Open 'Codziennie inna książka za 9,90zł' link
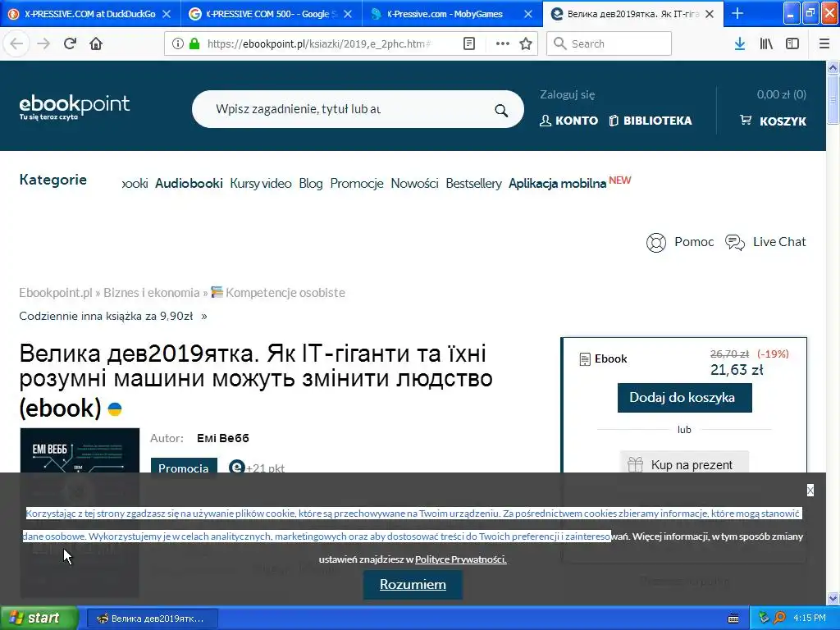This screenshot has width=840, height=630. pos(113,316)
